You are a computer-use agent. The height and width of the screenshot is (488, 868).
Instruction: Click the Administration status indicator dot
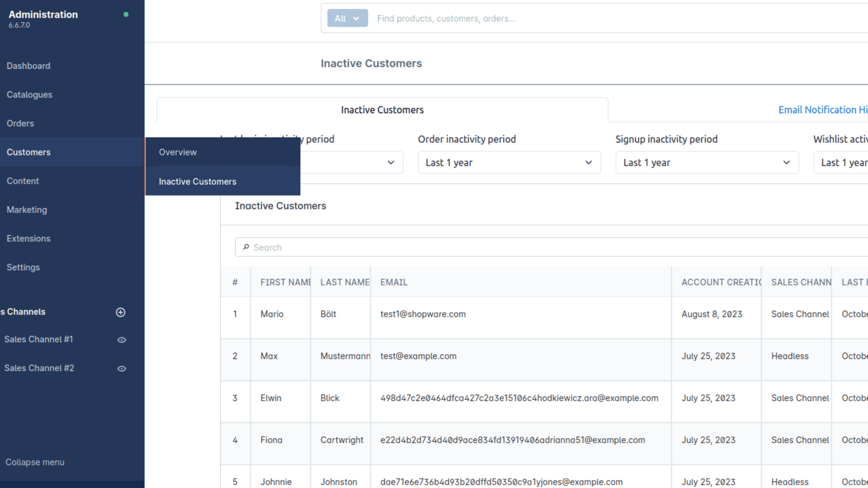tap(126, 14)
